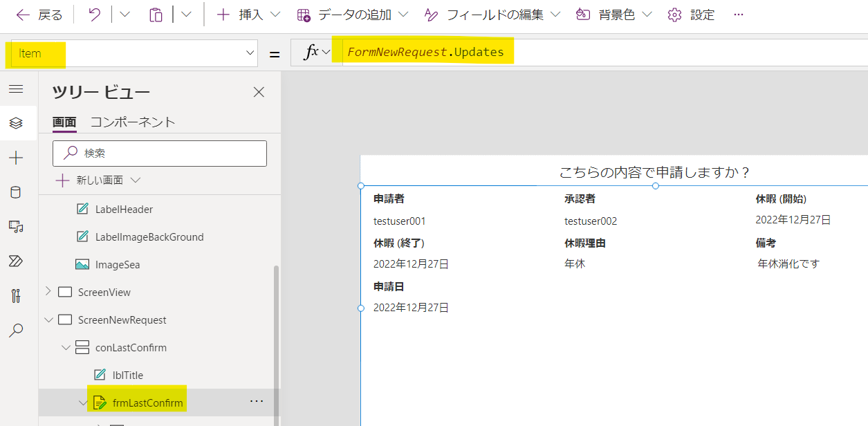Image resolution: width=868 pixels, height=426 pixels.
Task: Open the data cylinder icon in sidebar
Action: pos(16,192)
